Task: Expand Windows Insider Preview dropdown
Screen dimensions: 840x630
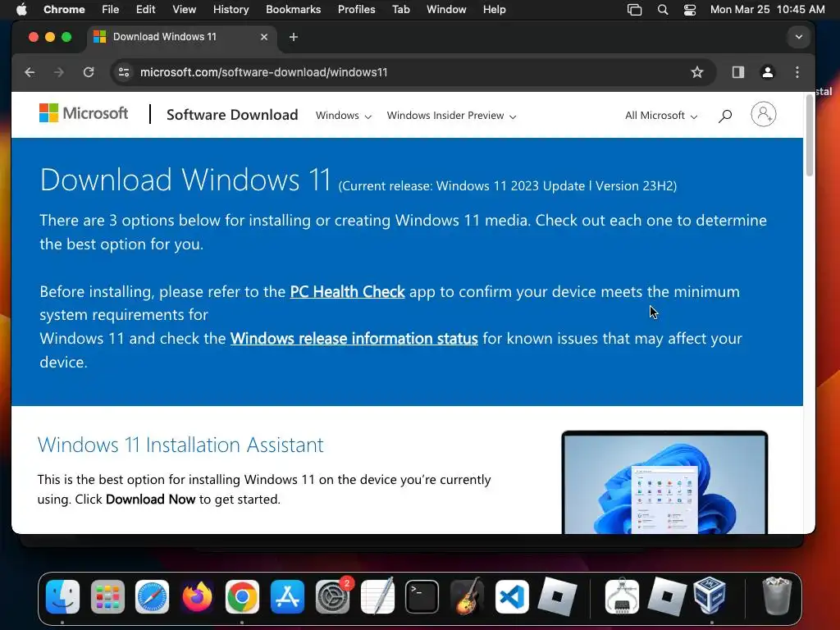Action: click(x=452, y=115)
